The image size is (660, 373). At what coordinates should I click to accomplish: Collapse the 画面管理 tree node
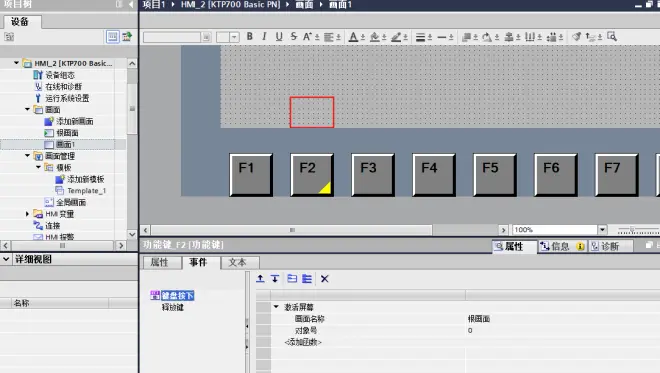(x=27, y=156)
